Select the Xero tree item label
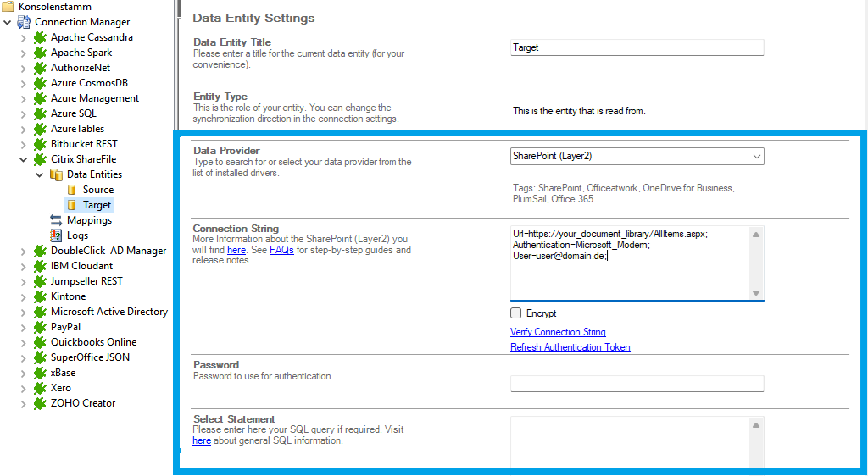 point(61,388)
